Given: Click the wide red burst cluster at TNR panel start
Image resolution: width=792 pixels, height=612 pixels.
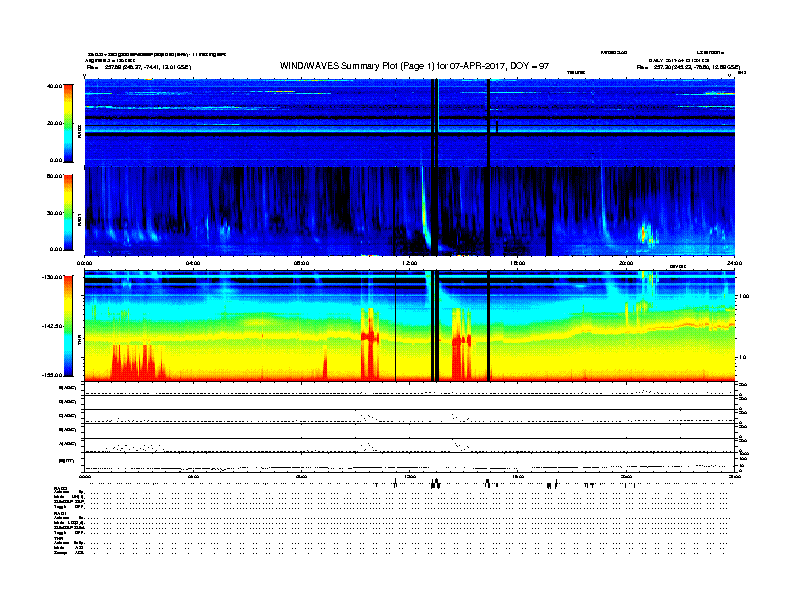Looking at the screenshot, I should pos(138,362).
